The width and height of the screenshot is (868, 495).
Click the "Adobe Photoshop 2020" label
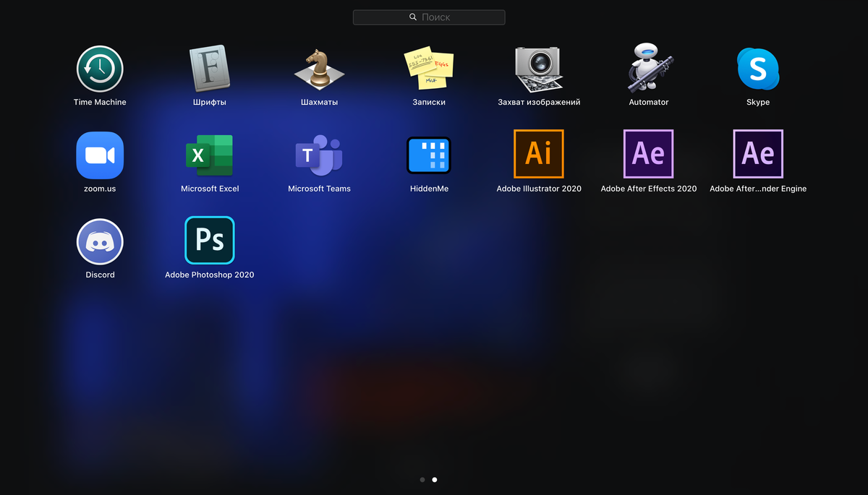210,275
